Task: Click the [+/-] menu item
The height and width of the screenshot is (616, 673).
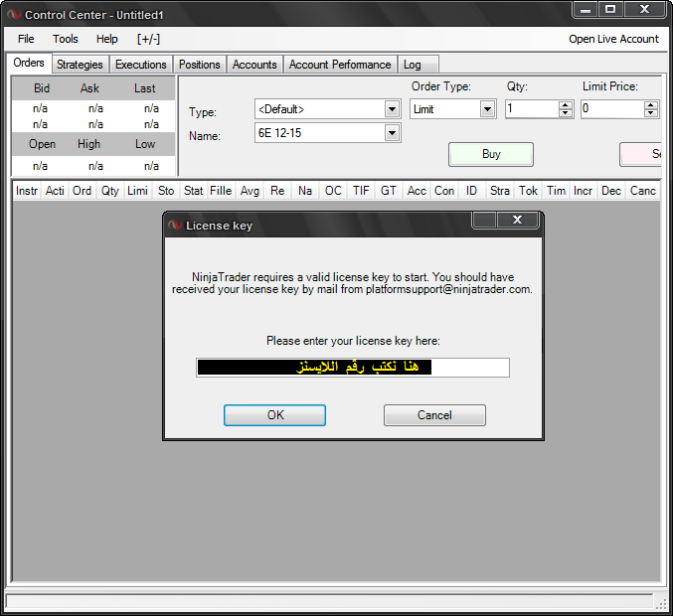Action: (148, 39)
